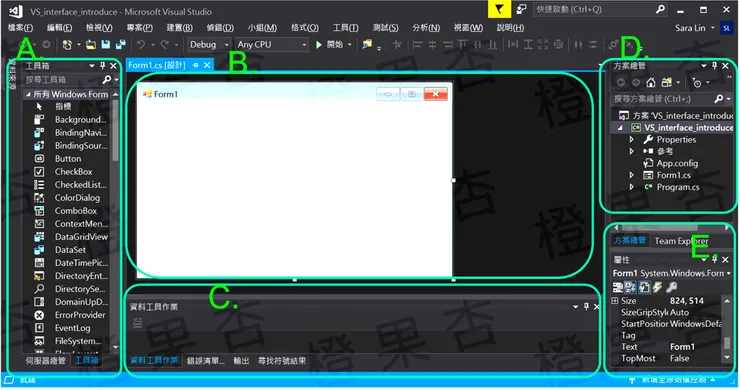Switch to the 輸出 output tab
Image resolution: width=740 pixels, height=390 pixels.
(241, 361)
